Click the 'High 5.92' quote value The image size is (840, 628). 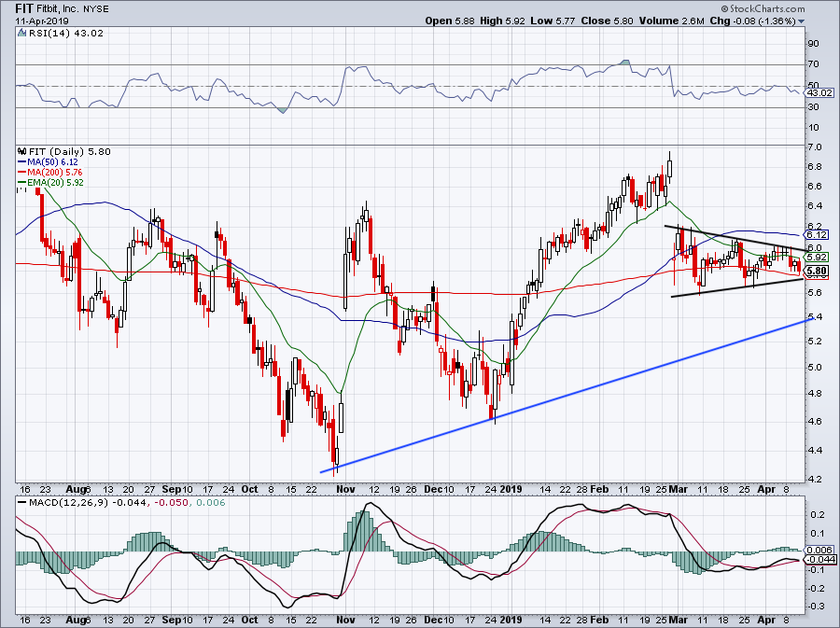pos(503,21)
